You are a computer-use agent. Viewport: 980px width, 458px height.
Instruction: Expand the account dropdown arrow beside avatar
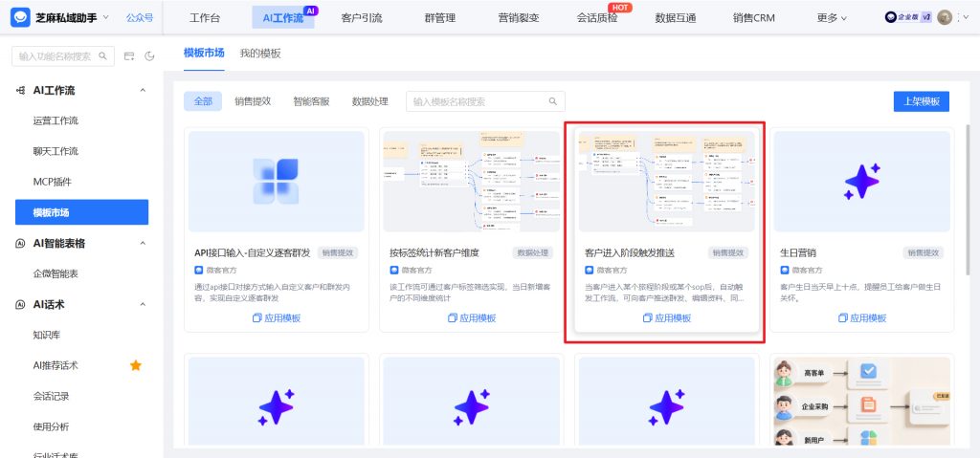[966, 17]
